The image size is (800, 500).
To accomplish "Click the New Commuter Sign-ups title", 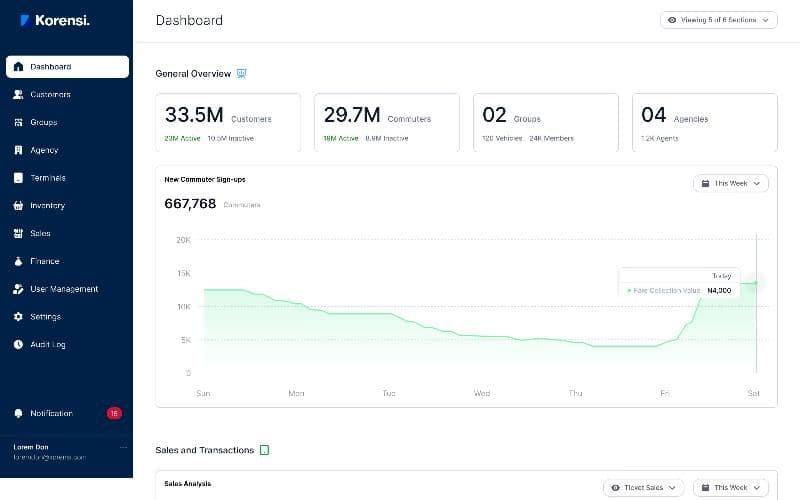I will tap(205, 180).
